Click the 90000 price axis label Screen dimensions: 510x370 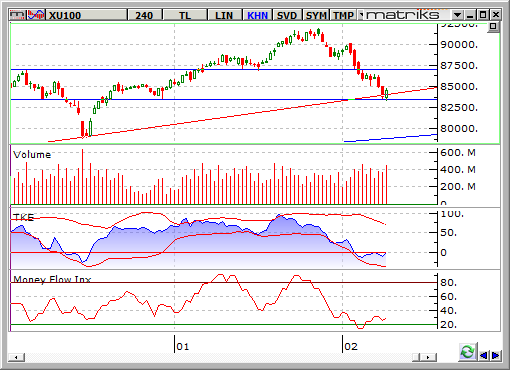[x=459, y=45]
